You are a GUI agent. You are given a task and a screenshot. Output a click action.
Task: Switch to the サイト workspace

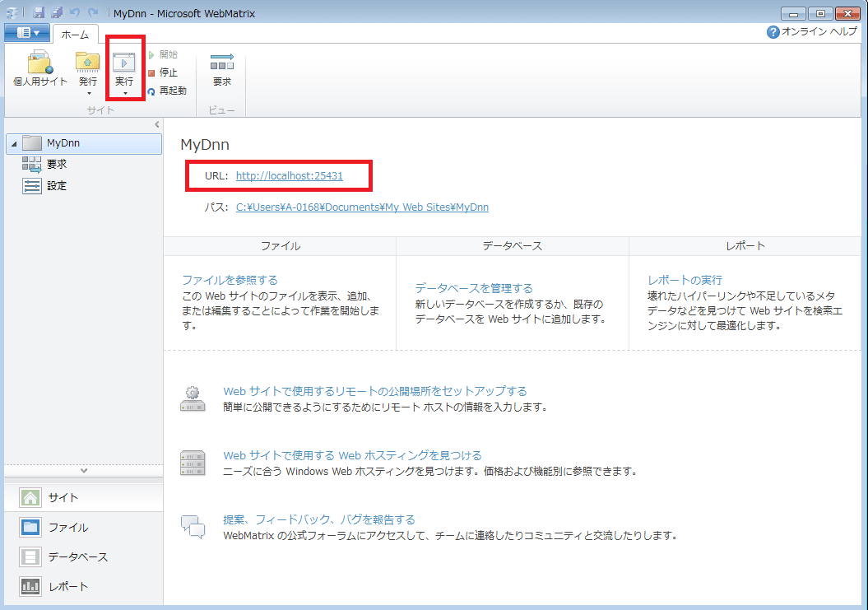84,497
